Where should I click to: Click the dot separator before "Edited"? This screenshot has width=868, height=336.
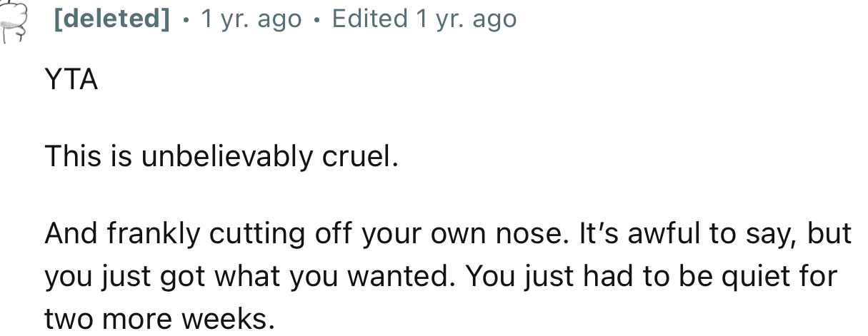click(317, 20)
